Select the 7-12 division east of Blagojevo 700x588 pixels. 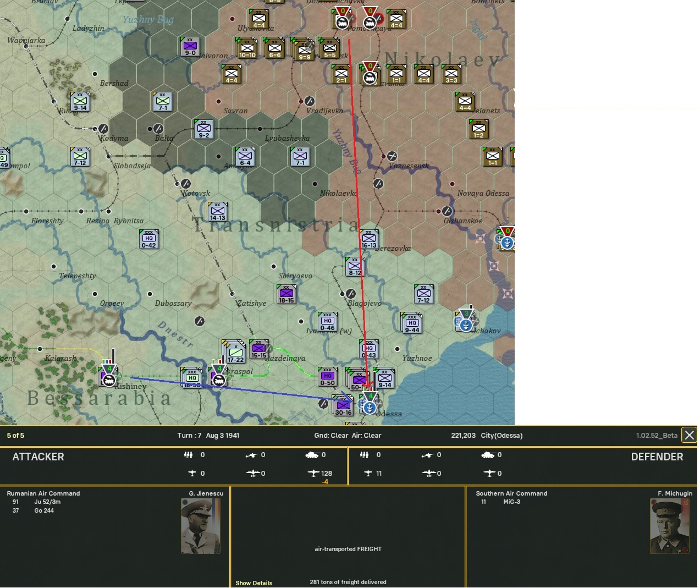point(424,294)
